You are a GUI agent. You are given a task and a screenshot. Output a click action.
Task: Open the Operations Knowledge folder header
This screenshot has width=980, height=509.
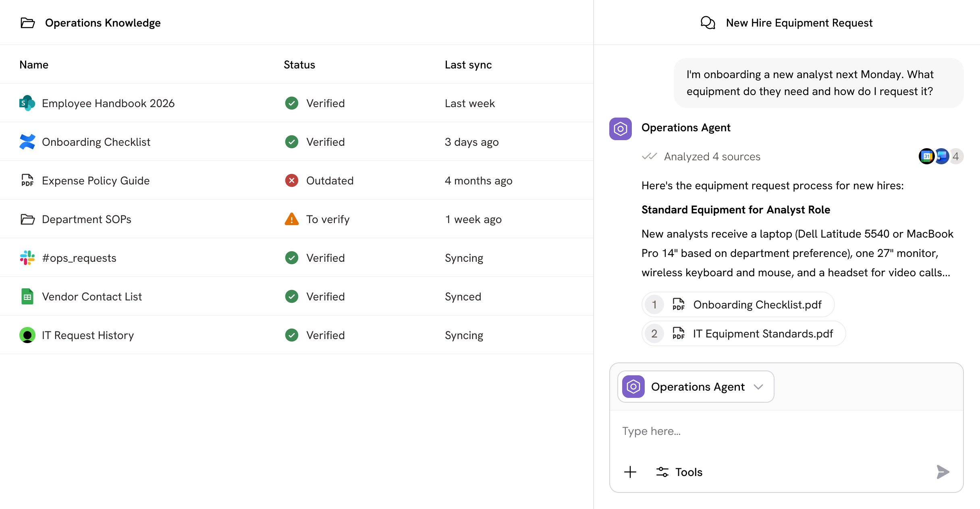[x=103, y=23]
